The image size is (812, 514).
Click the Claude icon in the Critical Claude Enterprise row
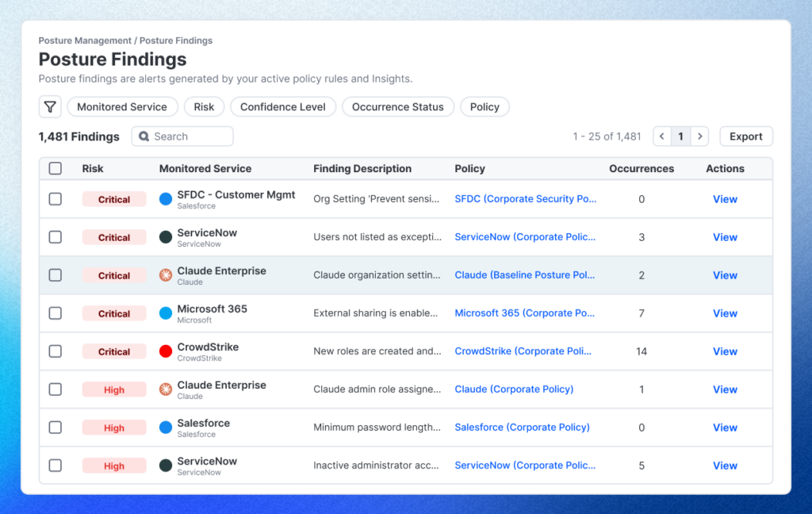[166, 275]
